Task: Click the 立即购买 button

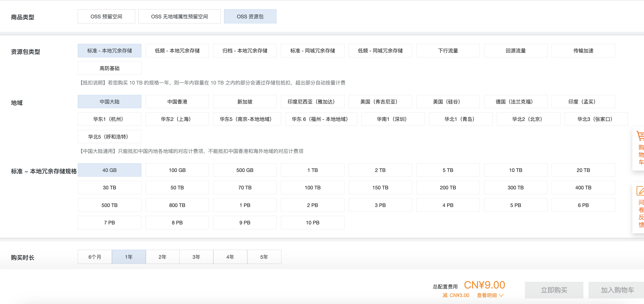Action: point(554,290)
